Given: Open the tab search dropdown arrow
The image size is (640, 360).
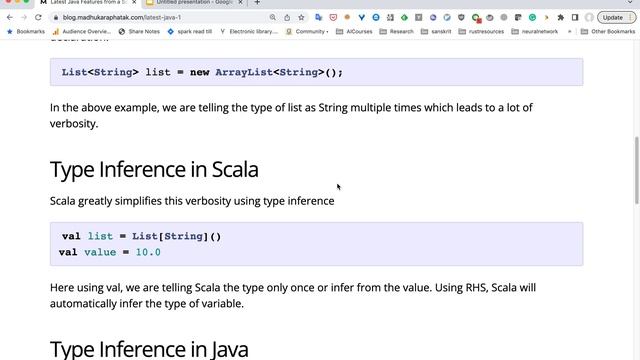Looking at the screenshot, I should 630,2.
